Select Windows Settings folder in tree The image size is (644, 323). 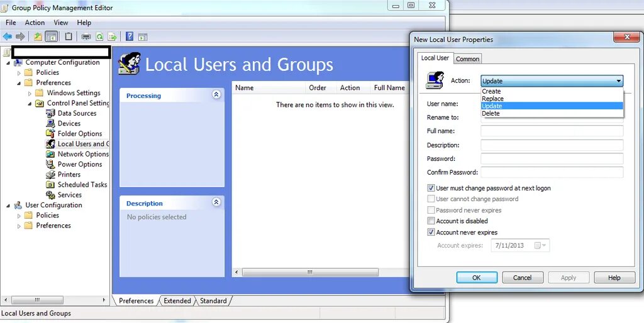(74, 93)
